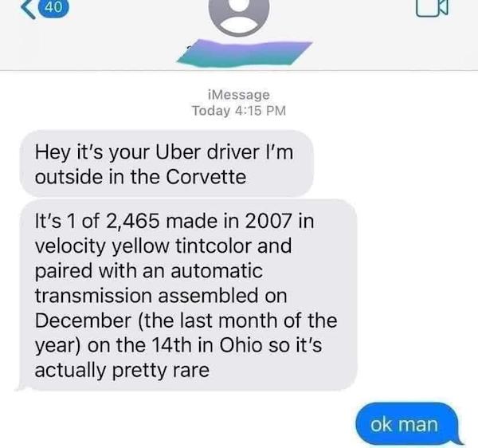
Task: Select the actually pretty rare line
Action: coord(122,371)
